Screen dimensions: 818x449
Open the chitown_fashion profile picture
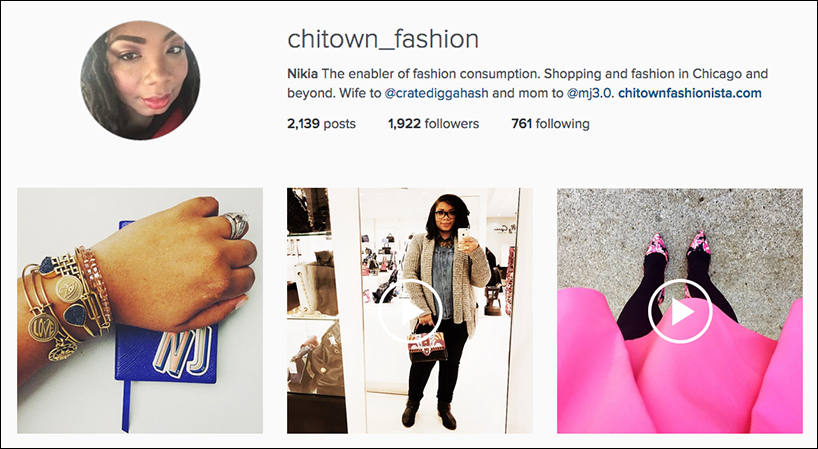point(140,80)
